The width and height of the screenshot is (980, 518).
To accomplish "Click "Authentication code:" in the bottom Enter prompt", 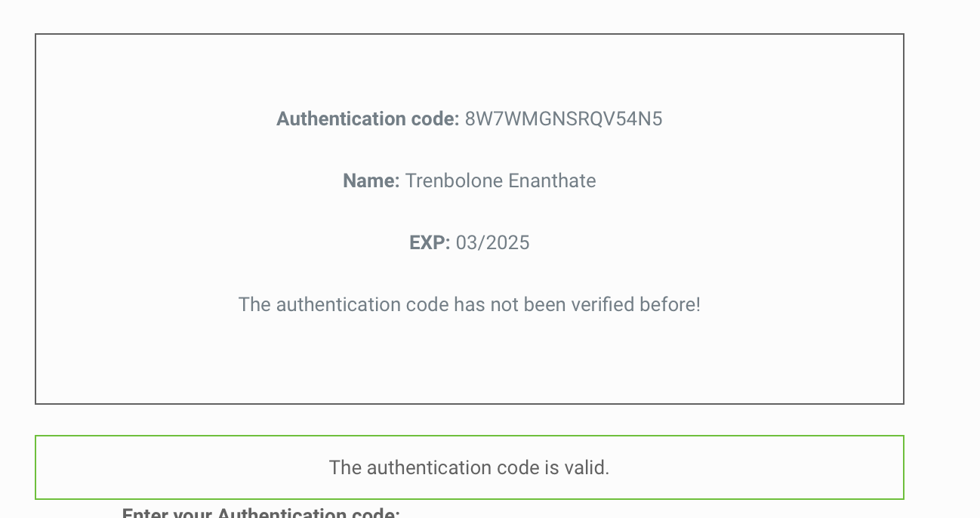I will (x=309, y=513).
